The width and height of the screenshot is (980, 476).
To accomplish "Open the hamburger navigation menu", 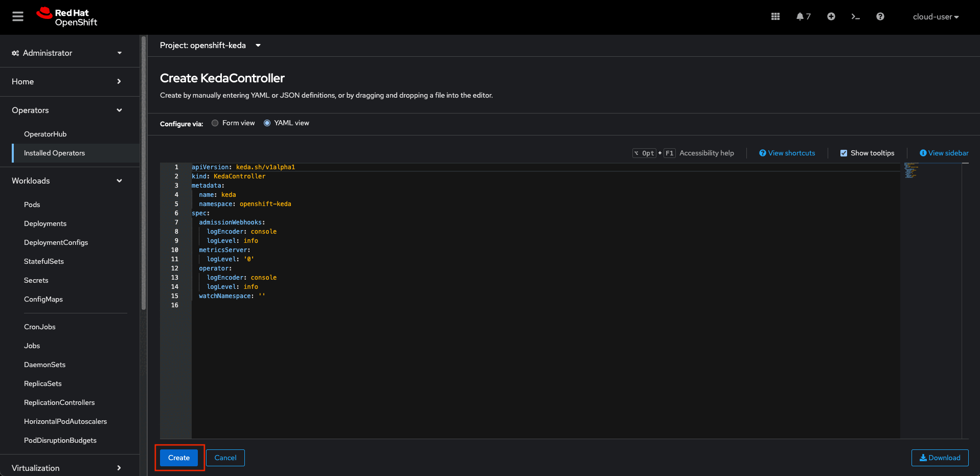I will point(18,17).
